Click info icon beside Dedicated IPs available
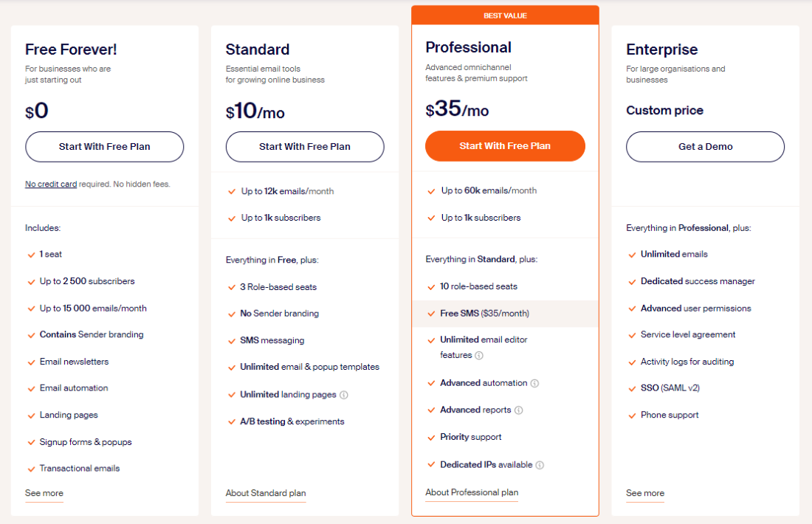Screen dimensions: 812x524 pyautogui.click(x=540, y=465)
